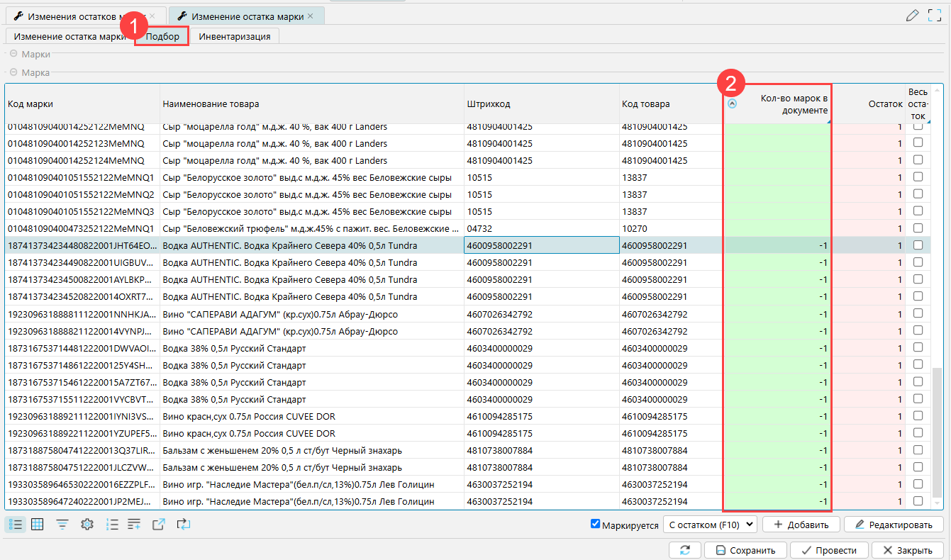Switch to the Инвентаризация tab
951x560 pixels.
point(234,36)
